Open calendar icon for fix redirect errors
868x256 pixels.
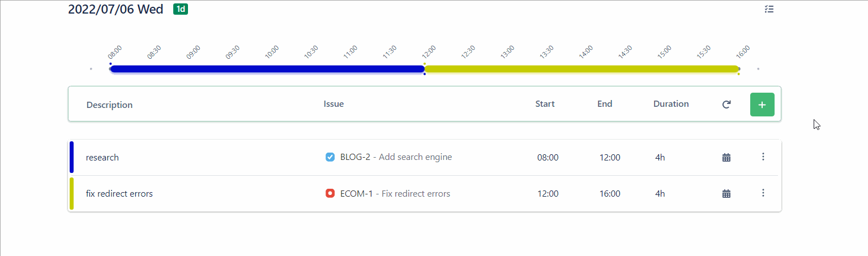pyautogui.click(x=726, y=194)
